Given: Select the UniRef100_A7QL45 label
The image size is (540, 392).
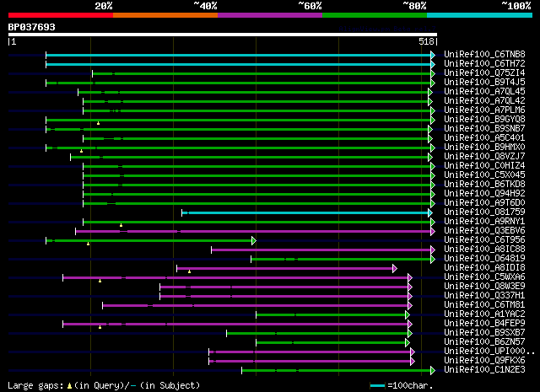Looking at the screenshot, I should click(484, 92).
